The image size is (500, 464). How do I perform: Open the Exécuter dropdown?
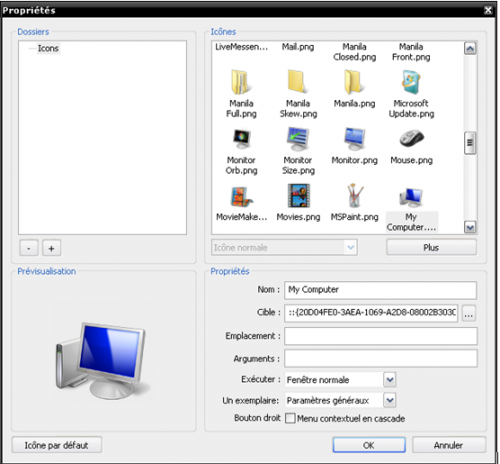(390, 380)
